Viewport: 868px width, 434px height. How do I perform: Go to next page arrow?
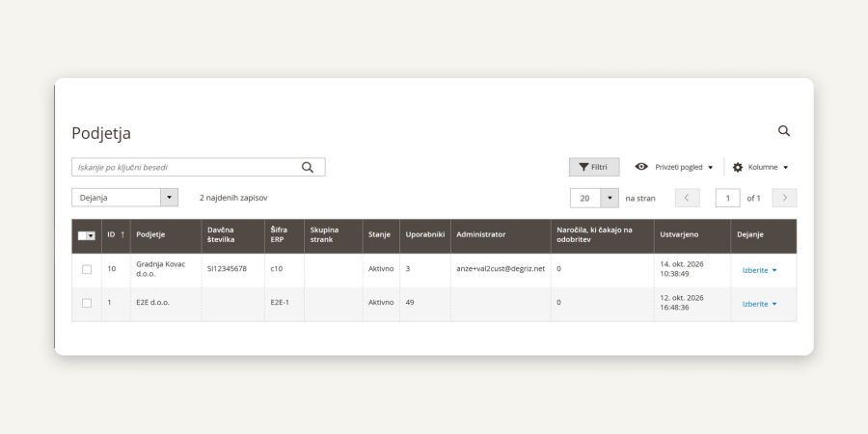pyautogui.click(x=784, y=198)
